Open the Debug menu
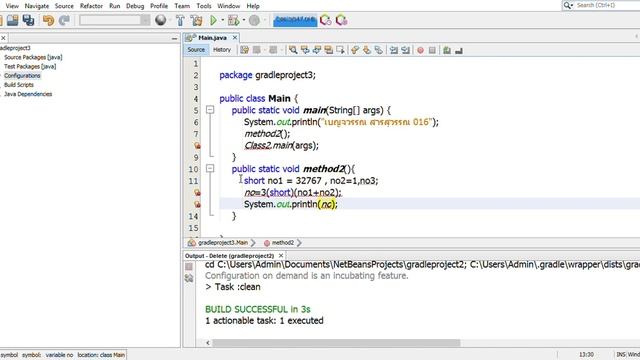The height and width of the screenshot is (360, 640). [135, 6]
